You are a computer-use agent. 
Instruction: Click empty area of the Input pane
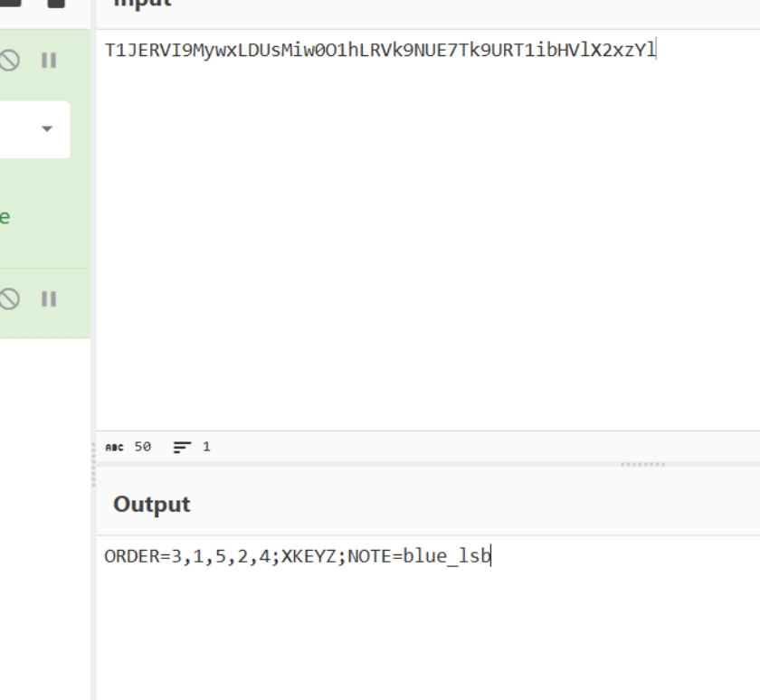click(x=428, y=242)
